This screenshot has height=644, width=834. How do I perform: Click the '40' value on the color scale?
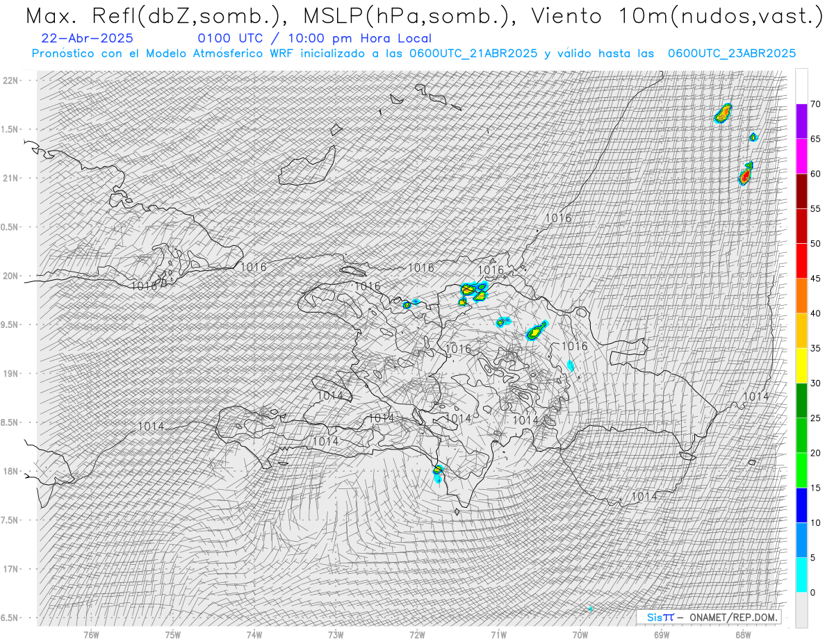(816, 313)
